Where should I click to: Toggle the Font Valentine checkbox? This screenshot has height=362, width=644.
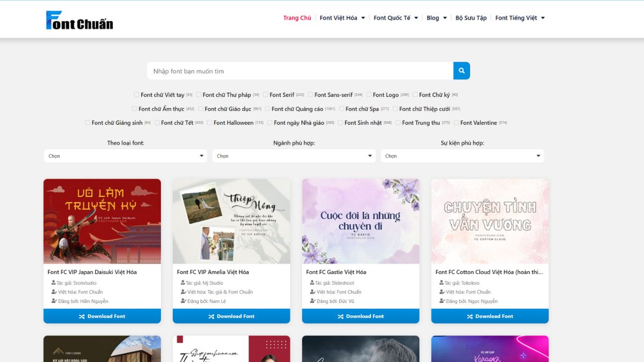pyautogui.click(x=456, y=122)
